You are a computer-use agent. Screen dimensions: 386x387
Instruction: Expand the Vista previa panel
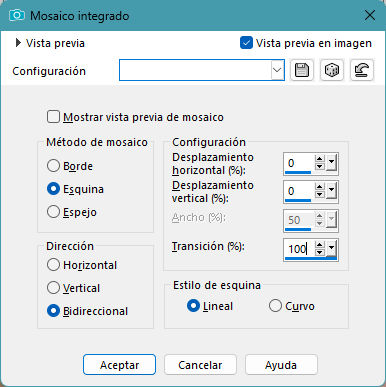coord(18,43)
